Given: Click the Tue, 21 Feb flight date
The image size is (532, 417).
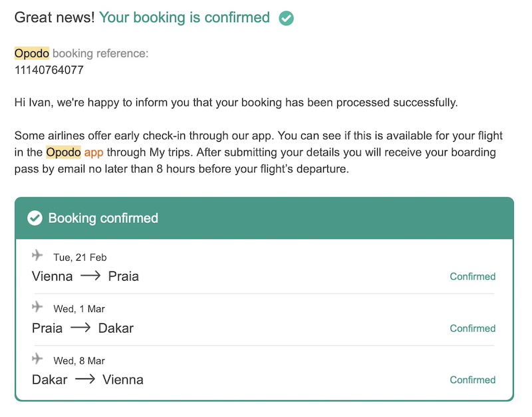Looking at the screenshot, I should [x=80, y=257].
